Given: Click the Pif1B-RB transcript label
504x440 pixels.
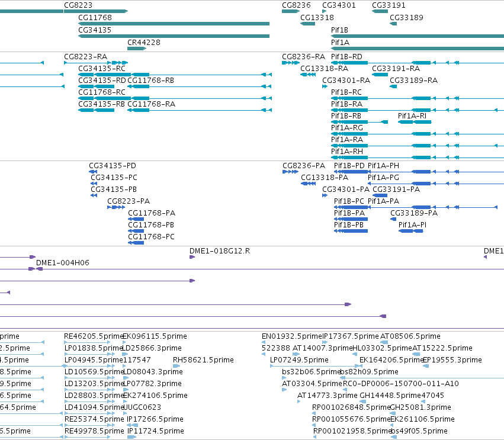Looking at the screenshot, I should pos(346,116).
